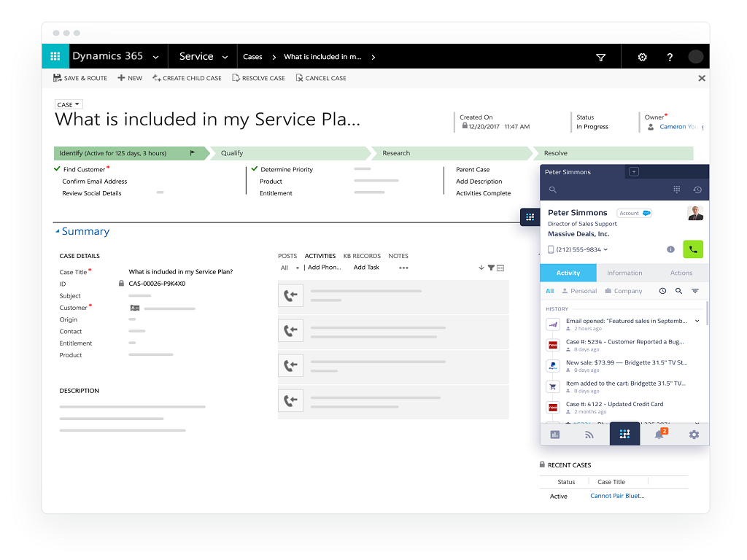Switch to the KB Records tab

(x=362, y=256)
